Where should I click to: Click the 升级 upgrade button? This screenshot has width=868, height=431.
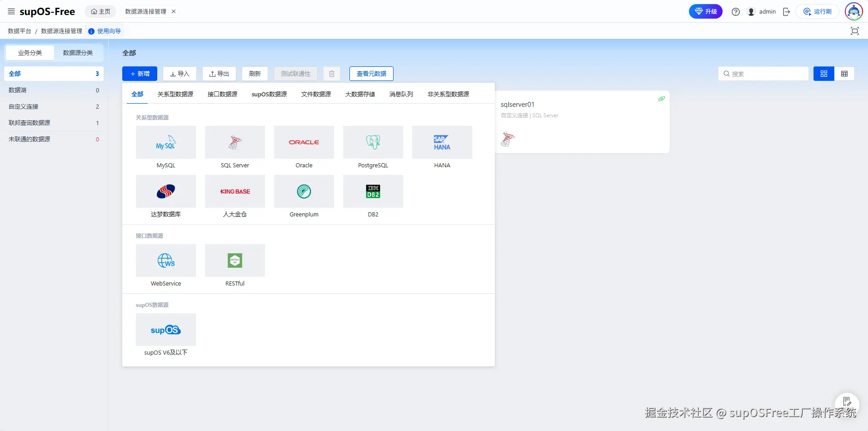coord(706,11)
